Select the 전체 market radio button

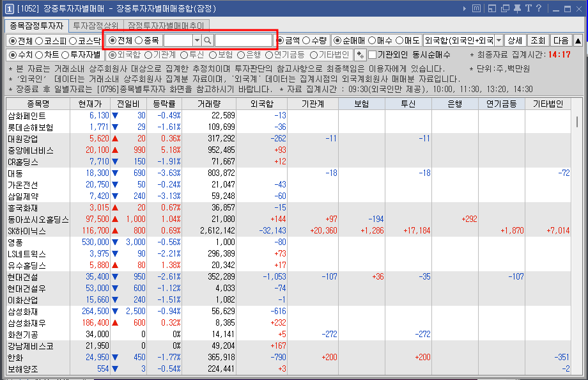(13, 40)
